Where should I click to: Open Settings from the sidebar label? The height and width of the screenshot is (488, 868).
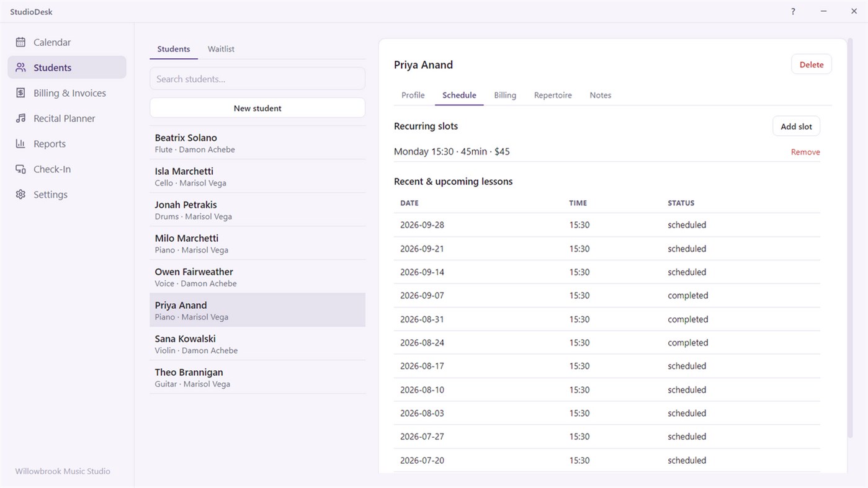pyautogui.click(x=50, y=195)
